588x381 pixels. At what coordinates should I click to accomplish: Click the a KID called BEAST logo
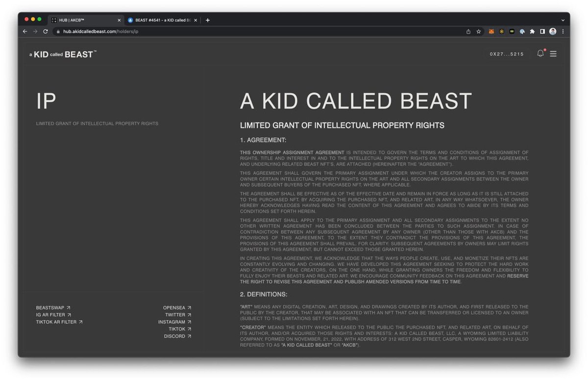[x=63, y=54]
